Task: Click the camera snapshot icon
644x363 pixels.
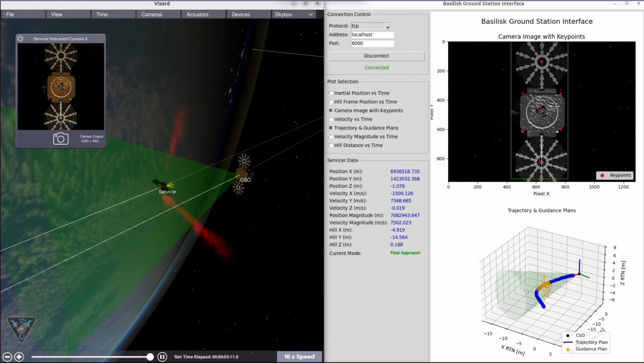Action: click(x=60, y=139)
